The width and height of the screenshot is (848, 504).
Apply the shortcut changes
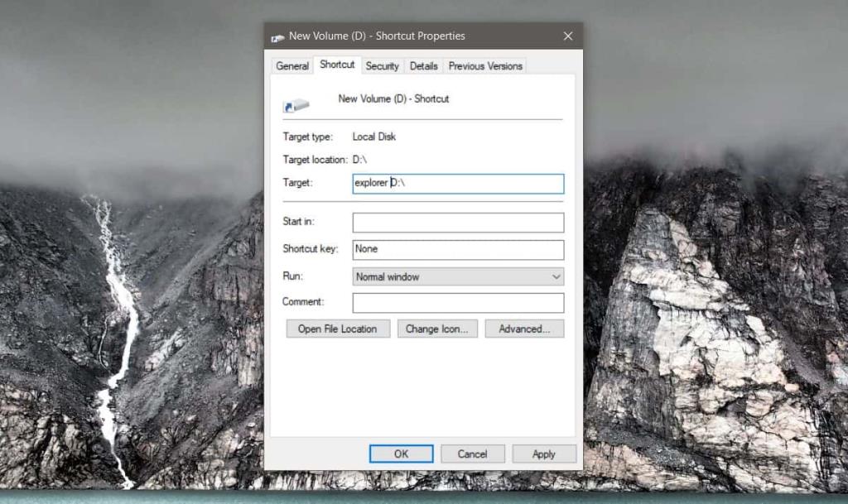coord(544,454)
